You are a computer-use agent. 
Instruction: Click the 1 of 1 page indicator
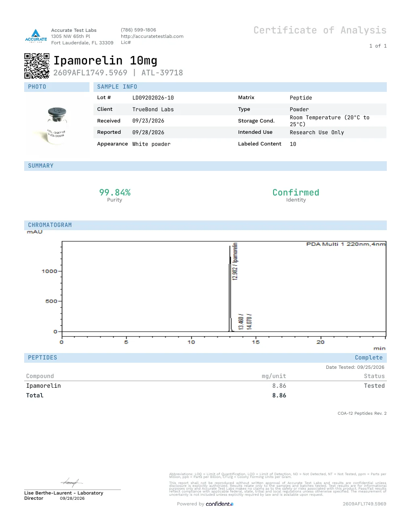coord(378,46)
